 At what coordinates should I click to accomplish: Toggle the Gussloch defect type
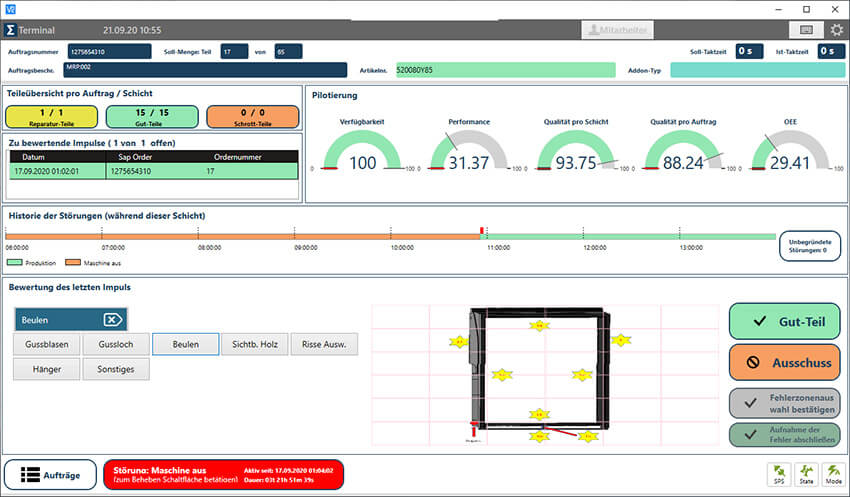point(115,344)
